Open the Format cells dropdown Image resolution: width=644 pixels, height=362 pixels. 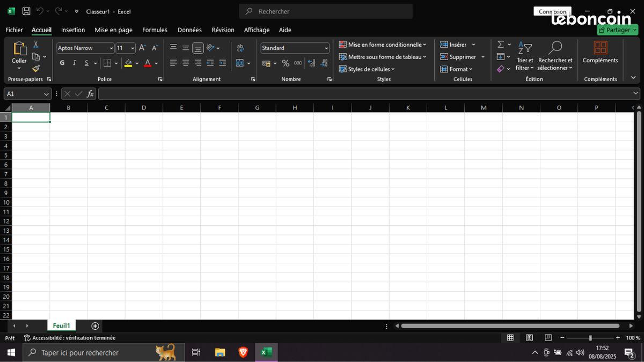tap(457, 69)
